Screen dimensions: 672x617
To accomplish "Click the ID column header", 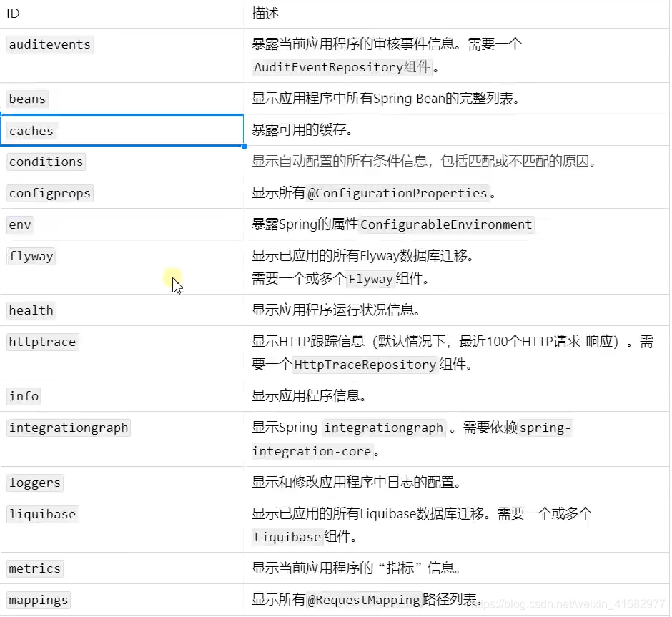I will (122, 14).
